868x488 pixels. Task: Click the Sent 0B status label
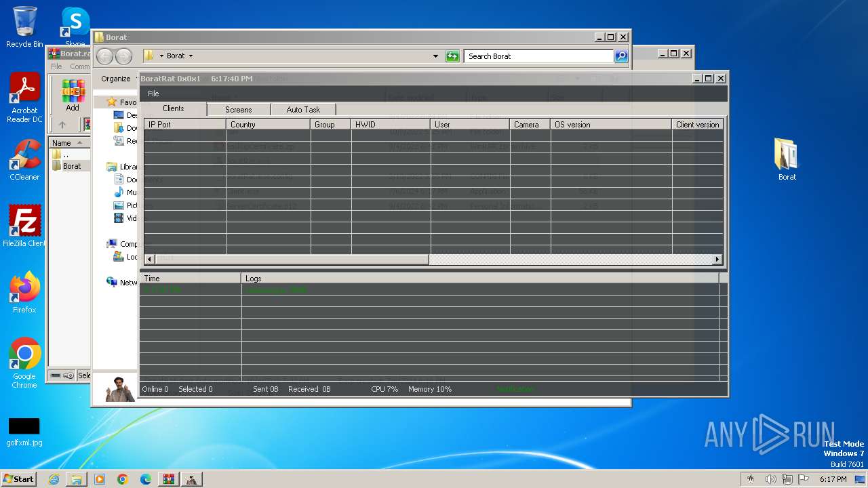click(266, 389)
